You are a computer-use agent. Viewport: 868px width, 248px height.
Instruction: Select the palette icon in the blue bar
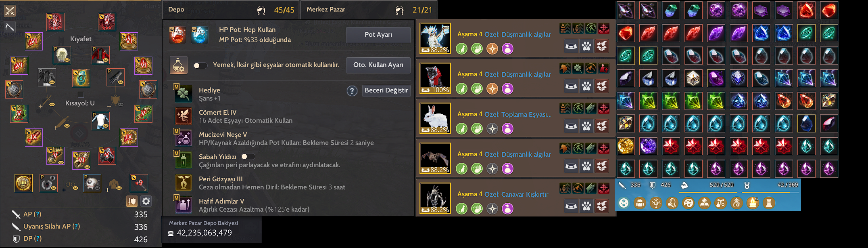tap(688, 203)
